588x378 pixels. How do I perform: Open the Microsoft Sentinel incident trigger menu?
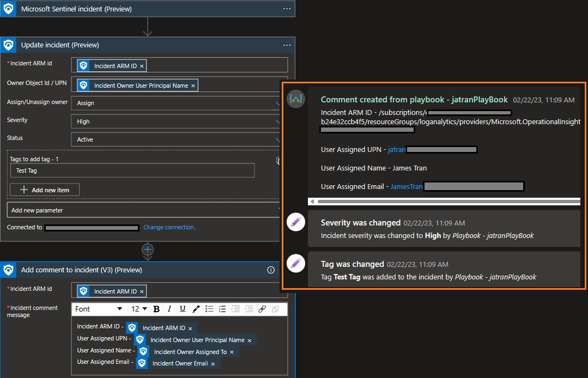coord(287,9)
